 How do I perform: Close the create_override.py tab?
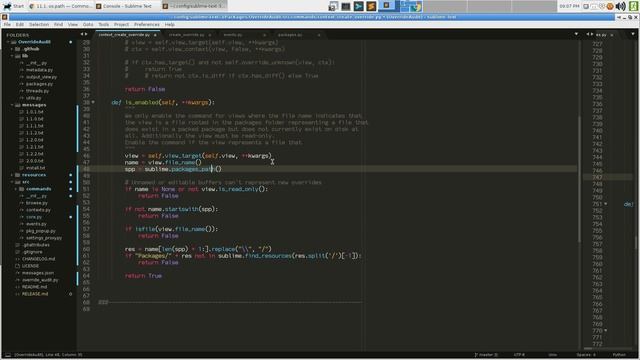coord(210,35)
